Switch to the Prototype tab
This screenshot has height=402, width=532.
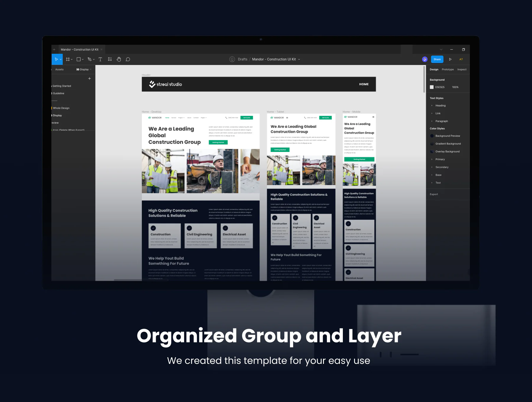(448, 69)
